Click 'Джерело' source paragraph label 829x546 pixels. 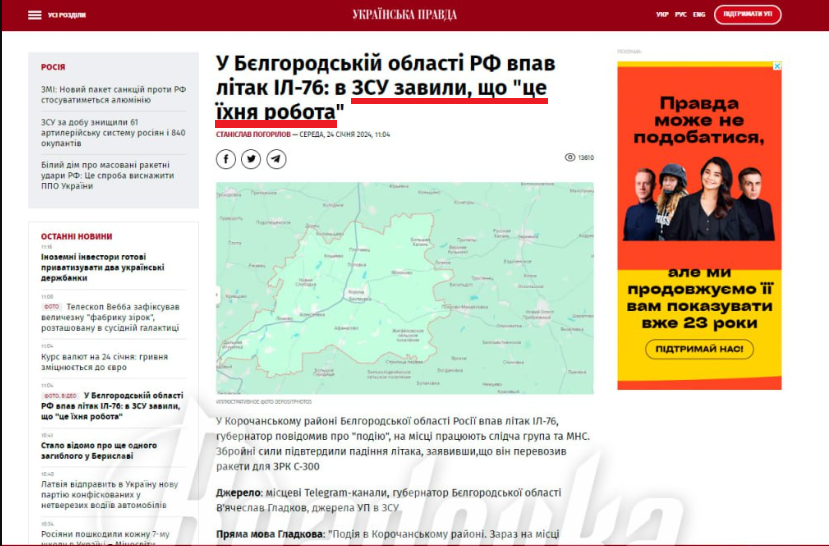click(x=238, y=493)
